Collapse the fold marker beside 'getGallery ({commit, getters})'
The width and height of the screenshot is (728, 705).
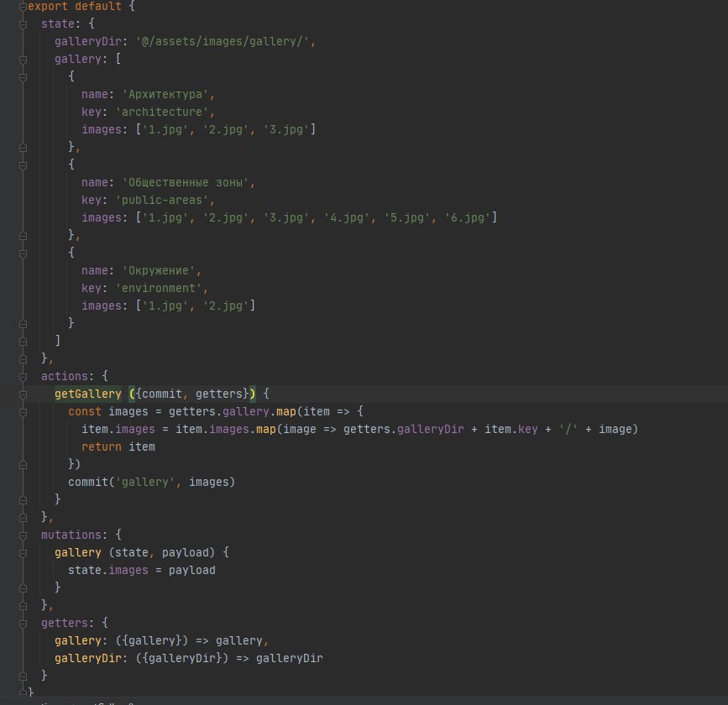click(x=23, y=394)
